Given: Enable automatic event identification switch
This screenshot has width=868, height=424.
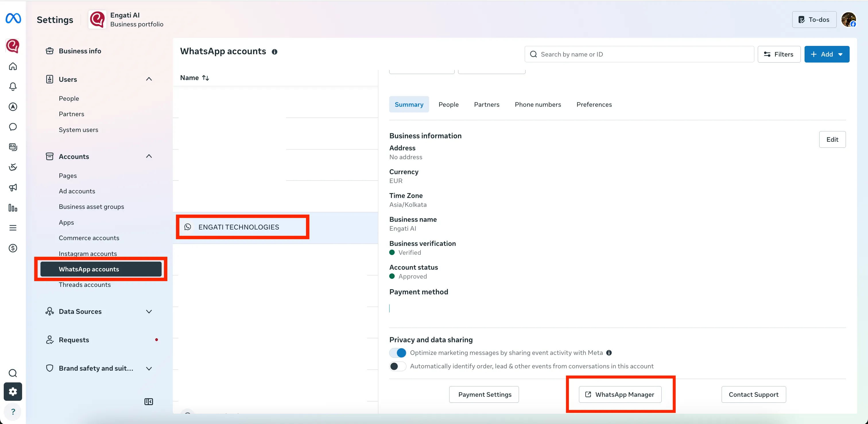Looking at the screenshot, I should pyautogui.click(x=398, y=366).
